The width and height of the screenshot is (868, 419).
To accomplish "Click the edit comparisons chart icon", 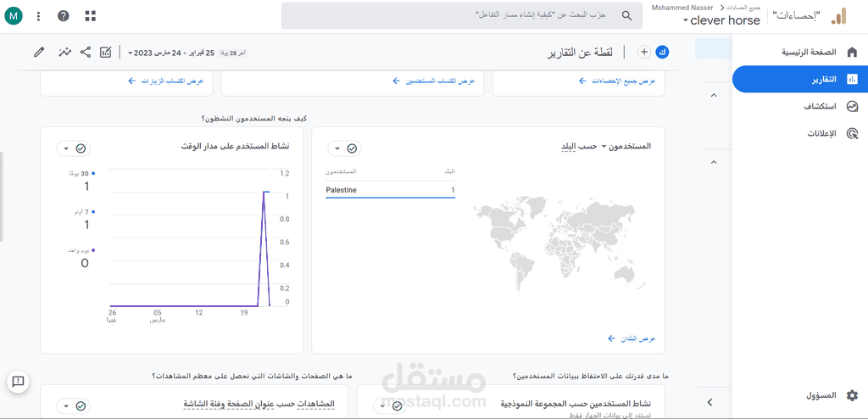I will [105, 53].
